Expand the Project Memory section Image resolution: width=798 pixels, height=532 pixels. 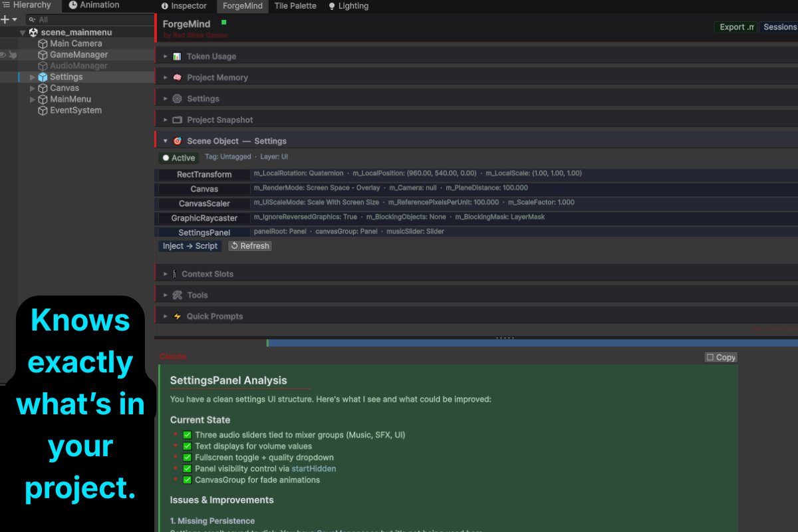pos(166,78)
